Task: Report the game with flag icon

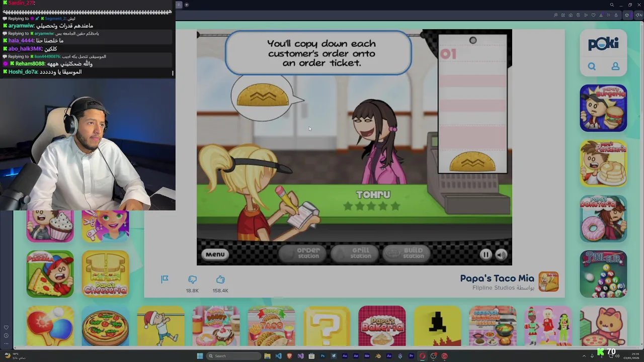Action: coord(165,280)
